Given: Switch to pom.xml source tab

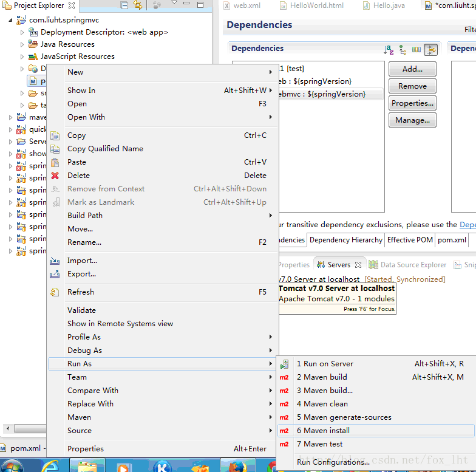Looking at the screenshot, I should tap(452, 240).
